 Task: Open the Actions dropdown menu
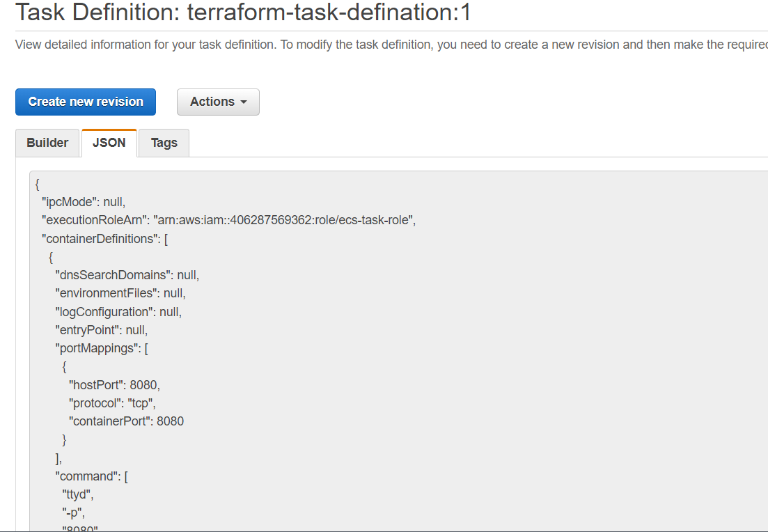click(218, 102)
